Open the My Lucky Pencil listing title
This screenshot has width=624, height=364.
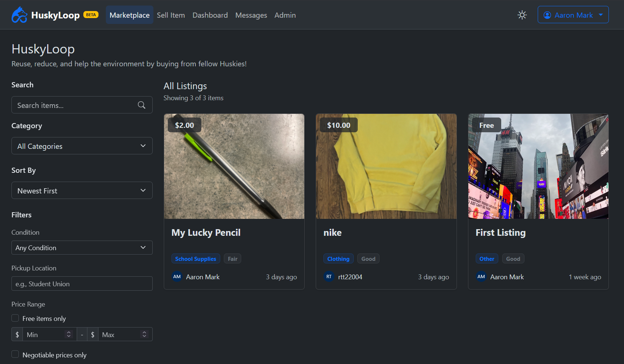tap(206, 233)
